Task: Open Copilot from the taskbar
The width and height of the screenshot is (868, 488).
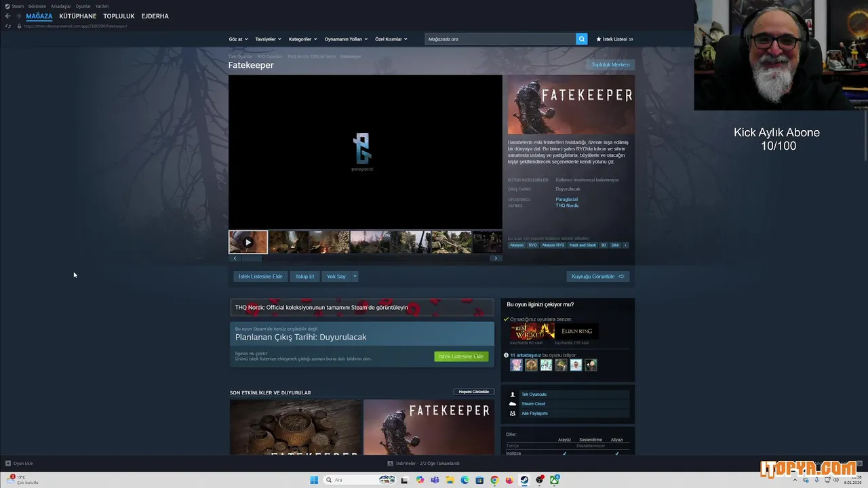Action: click(x=420, y=480)
